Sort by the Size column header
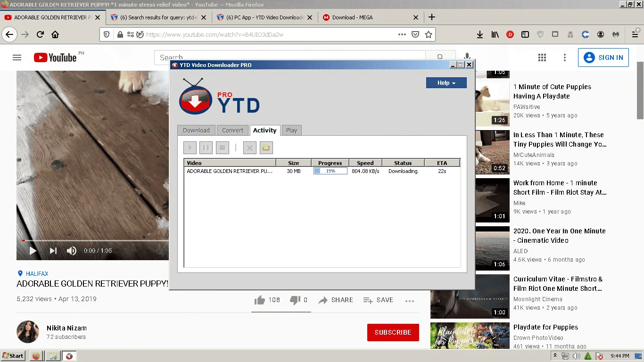644x362 pixels. tap(294, 163)
